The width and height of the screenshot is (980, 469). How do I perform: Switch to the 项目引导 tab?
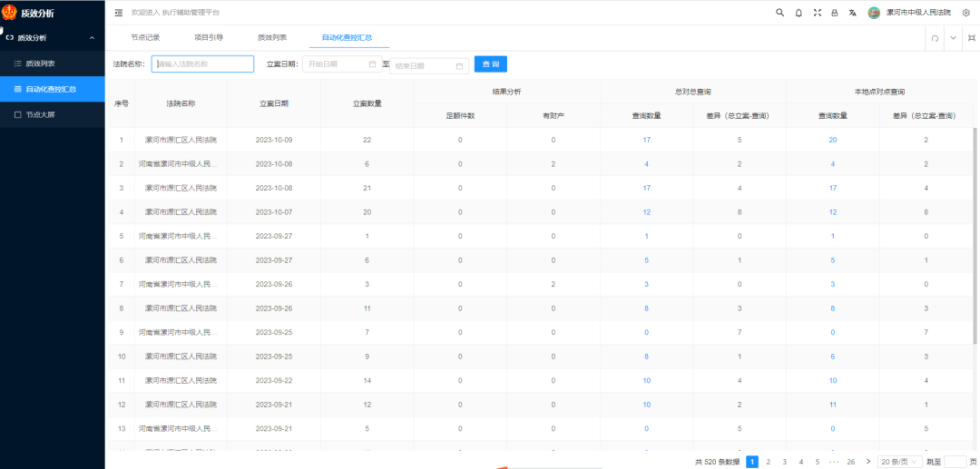pos(209,37)
